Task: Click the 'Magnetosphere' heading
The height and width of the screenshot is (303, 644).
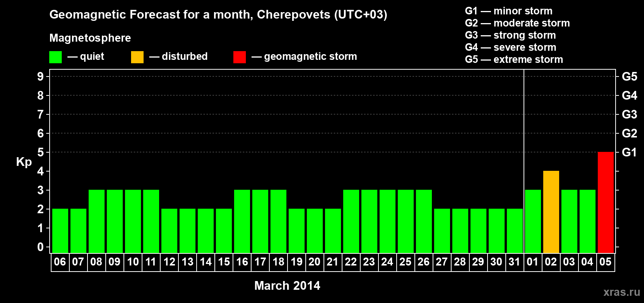Action: tap(90, 38)
